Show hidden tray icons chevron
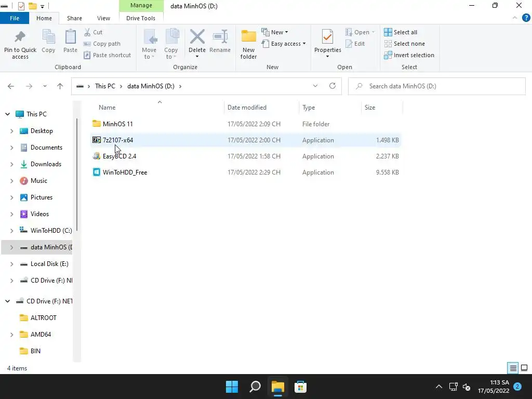This screenshot has height=399, width=532. [438, 387]
